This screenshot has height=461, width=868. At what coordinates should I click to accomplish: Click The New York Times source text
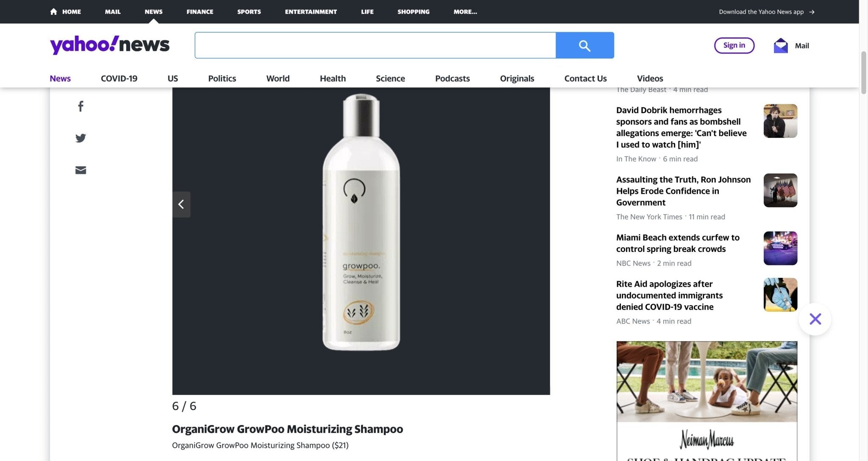click(x=649, y=217)
